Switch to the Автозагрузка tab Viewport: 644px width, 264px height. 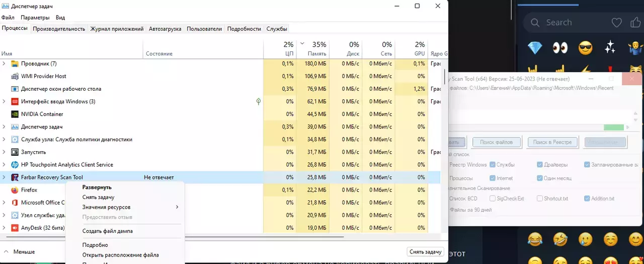[x=165, y=29]
